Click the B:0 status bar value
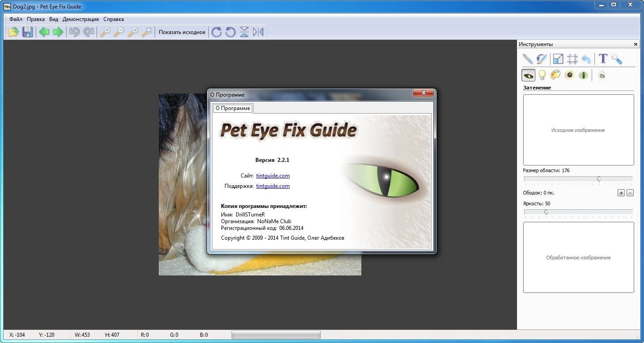The height and width of the screenshot is (343, 644). pyautogui.click(x=203, y=335)
